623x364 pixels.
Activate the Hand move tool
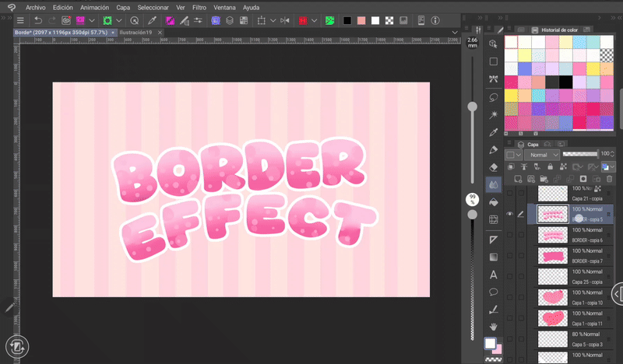(493, 327)
